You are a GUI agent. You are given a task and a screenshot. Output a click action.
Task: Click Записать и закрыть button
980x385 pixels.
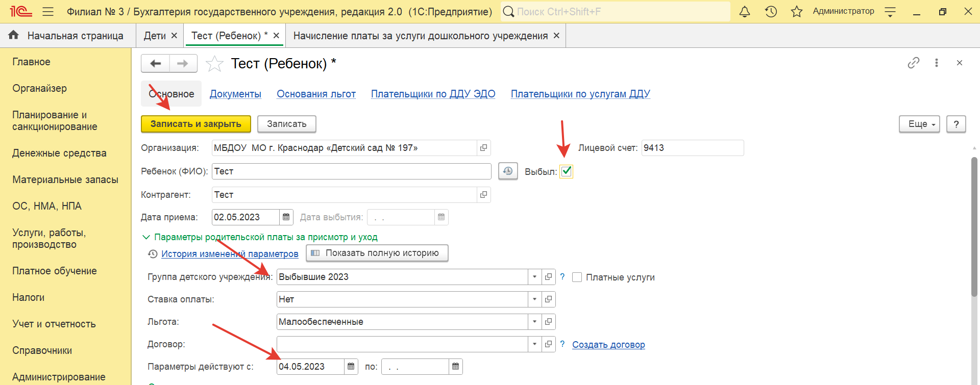(x=195, y=124)
